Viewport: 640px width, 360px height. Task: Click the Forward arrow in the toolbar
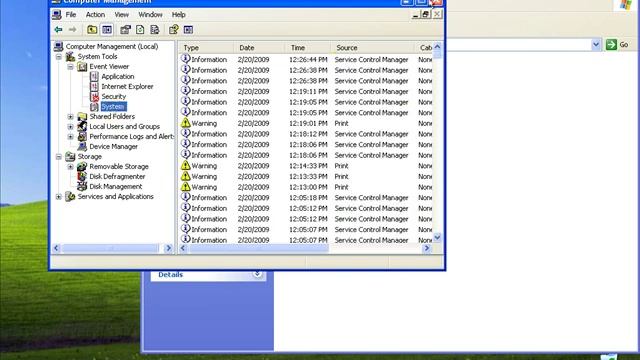[x=72, y=29]
